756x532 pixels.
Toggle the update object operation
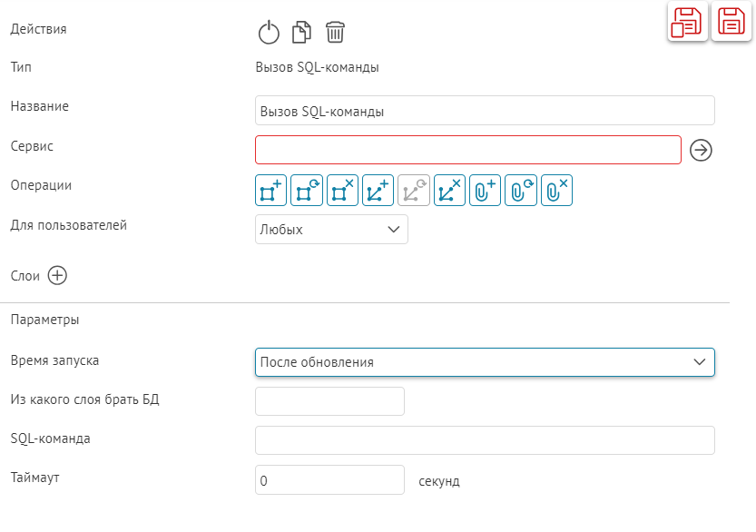pyautogui.click(x=307, y=191)
